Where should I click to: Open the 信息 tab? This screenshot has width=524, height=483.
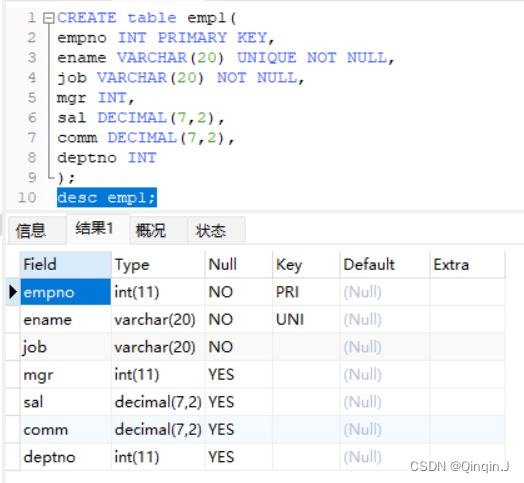coord(36,230)
